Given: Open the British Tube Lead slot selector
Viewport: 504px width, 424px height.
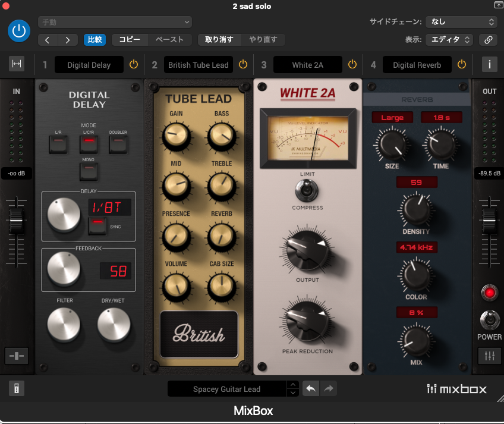Looking at the screenshot, I should pyautogui.click(x=199, y=65).
